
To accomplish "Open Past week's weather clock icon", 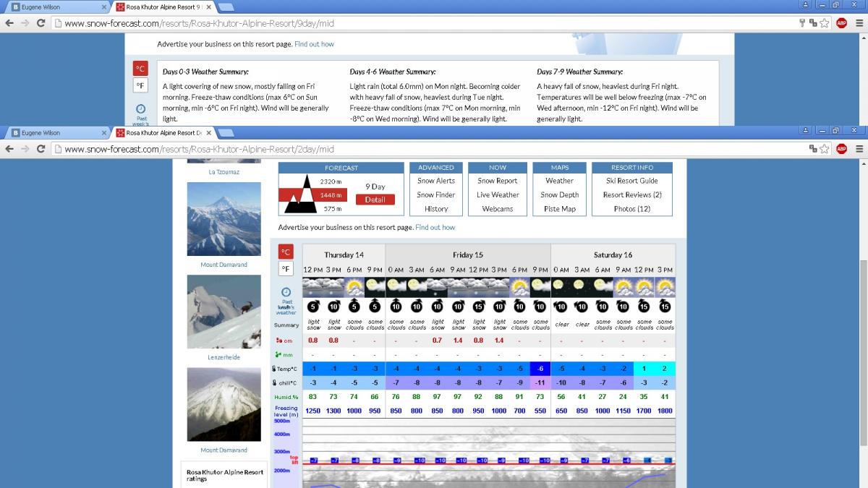I will pos(286,291).
